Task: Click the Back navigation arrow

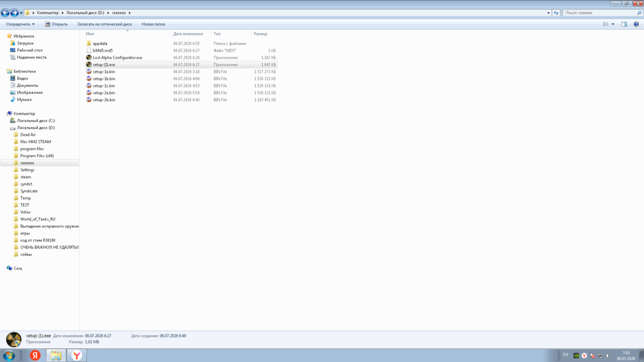Action: pos(5,13)
